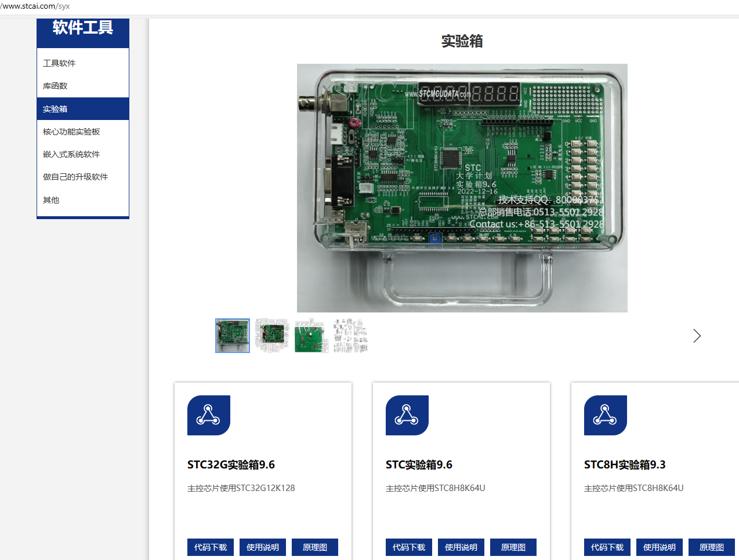Click text 主控芯片使用STC32G12K128

pyautogui.click(x=241, y=488)
